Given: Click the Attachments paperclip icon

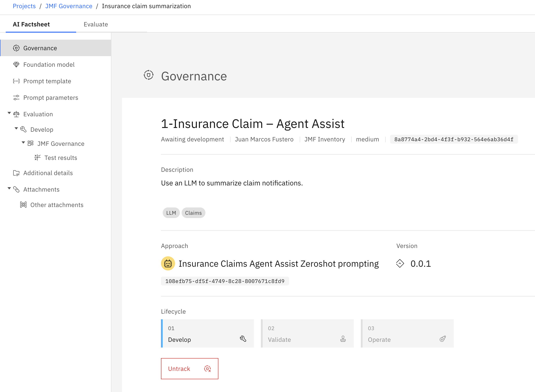Looking at the screenshot, I should coord(16,189).
